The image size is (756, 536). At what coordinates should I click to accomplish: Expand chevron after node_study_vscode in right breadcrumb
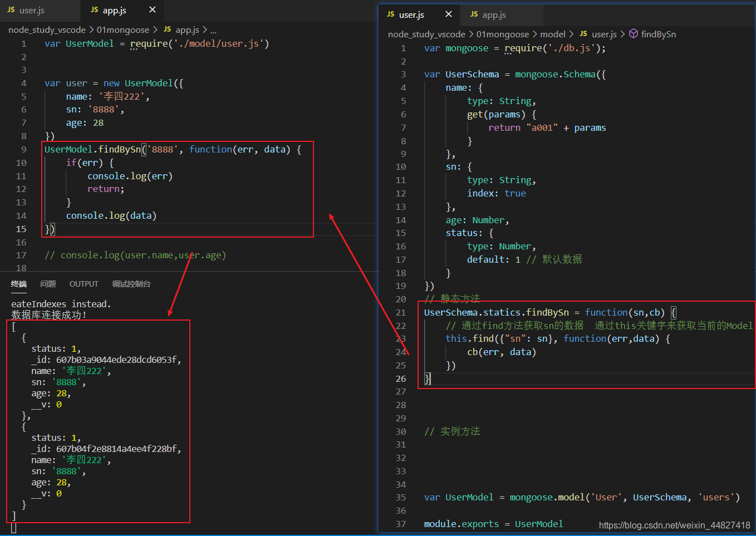tap(471, 34)
